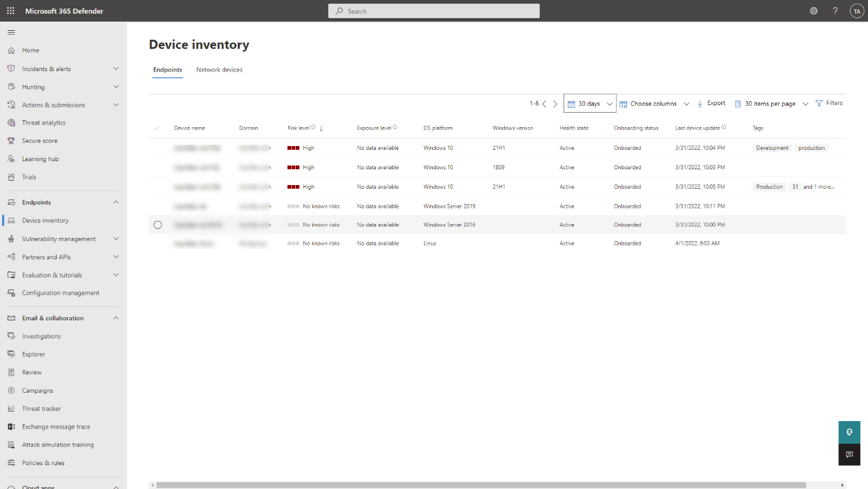This screenshot has height=489, width=868.
Task: Open the TA account avatar menu
Action: pyautogui.click(x=857, y=11)
